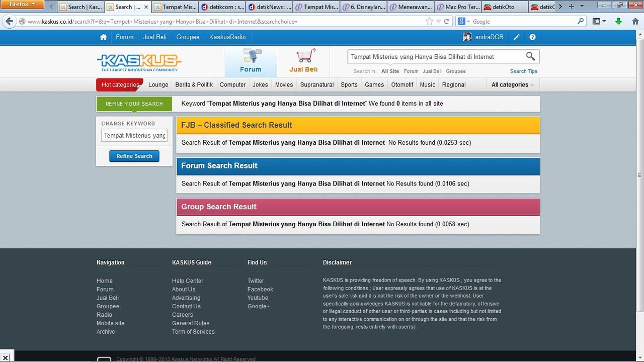Switch to the Menerawan tab

tap(411, 7)
